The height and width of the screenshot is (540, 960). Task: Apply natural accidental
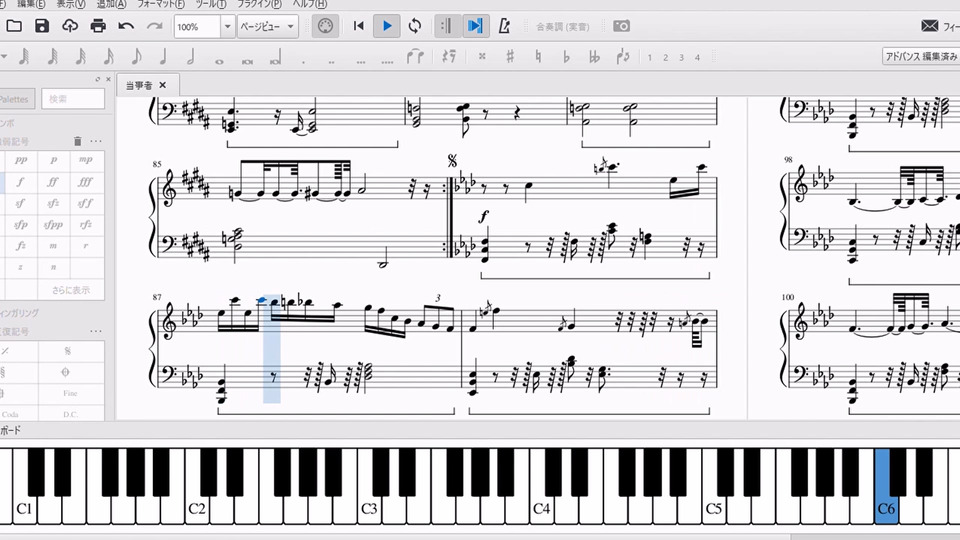pyautogui.click(x=538, y=56)
